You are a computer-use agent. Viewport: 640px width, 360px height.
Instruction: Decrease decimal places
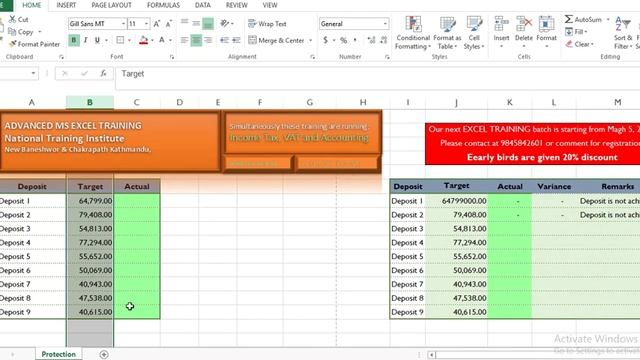pyautogui.click(x=383, y=40)
